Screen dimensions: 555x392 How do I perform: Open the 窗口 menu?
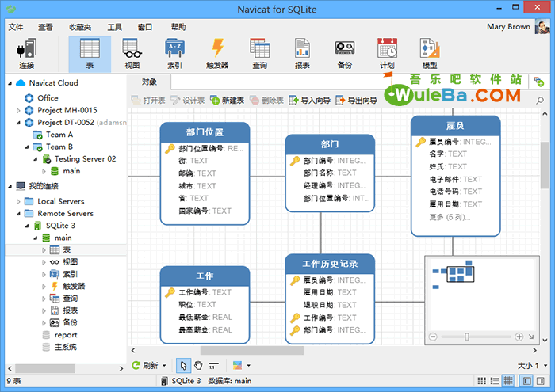pos(145,27)
